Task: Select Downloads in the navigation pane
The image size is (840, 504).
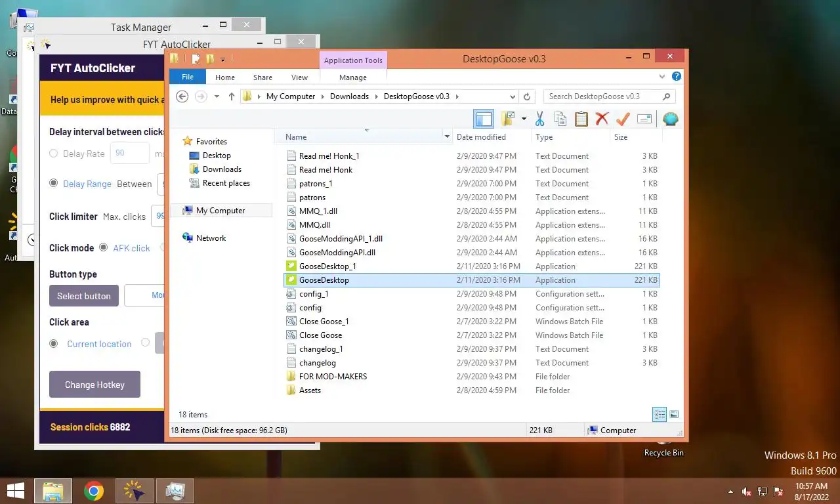Action: [x=222, y=169]
